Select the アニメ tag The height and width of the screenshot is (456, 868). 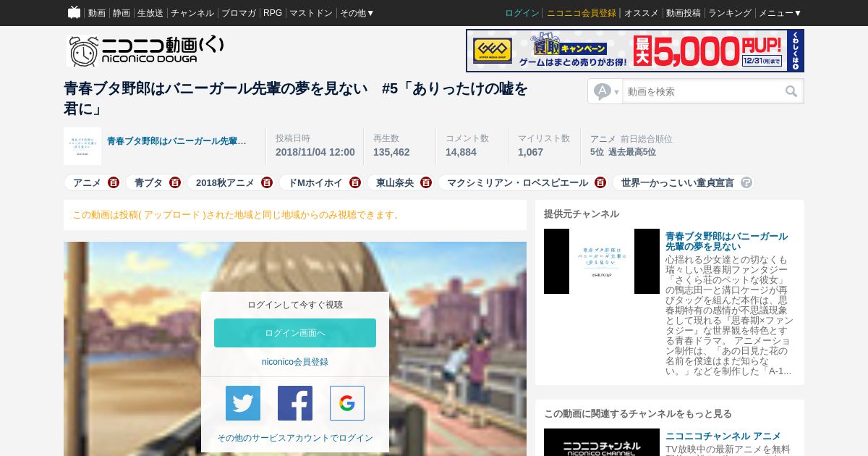point(87,182)
